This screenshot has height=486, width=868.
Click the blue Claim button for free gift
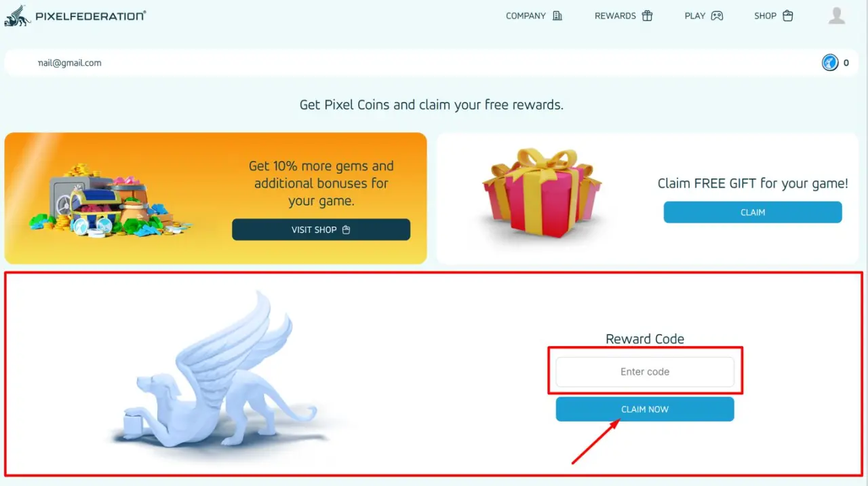753,212
